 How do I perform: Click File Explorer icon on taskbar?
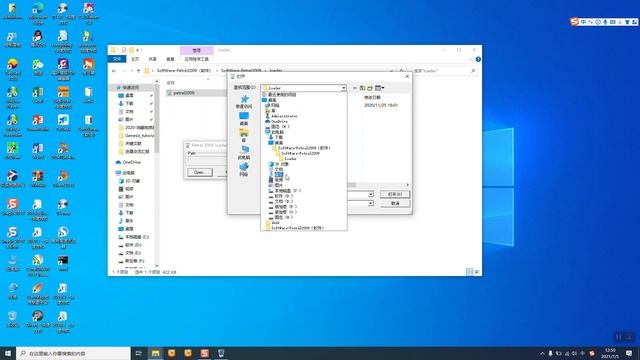(156, 353)
